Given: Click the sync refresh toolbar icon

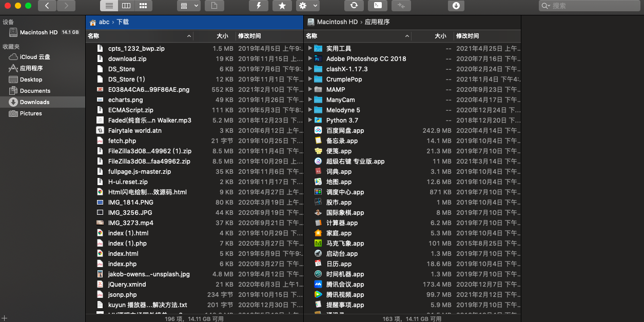Looking at the screenshot, I should click(x=354, y=6).
